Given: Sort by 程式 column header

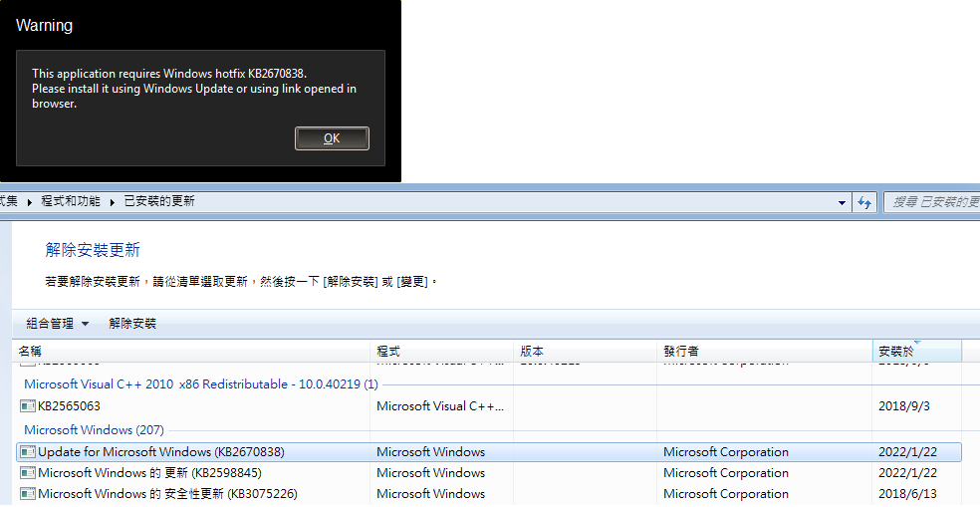Looking at the screenshot, I should click(441, 352).
